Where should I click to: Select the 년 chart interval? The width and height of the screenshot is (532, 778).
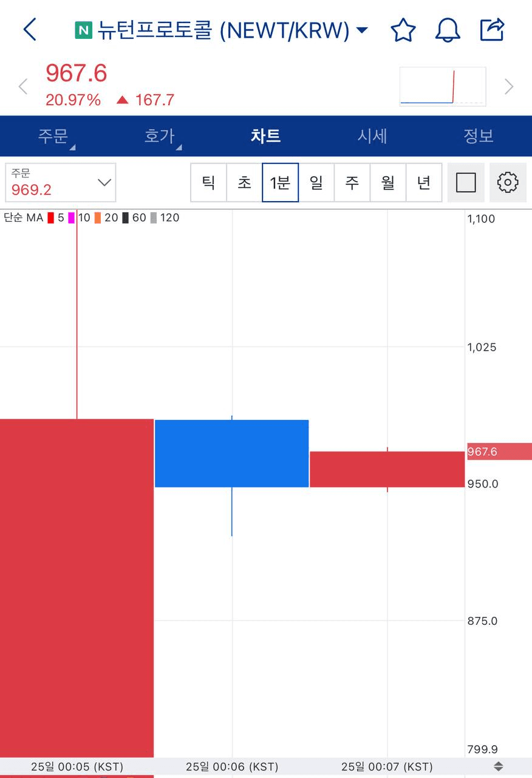[x=424, y=182]
